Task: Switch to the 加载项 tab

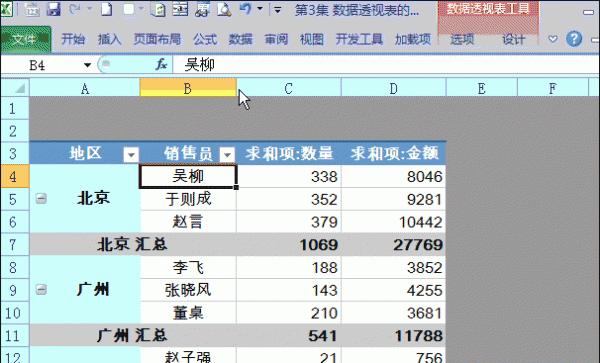Action: [413, 39]
